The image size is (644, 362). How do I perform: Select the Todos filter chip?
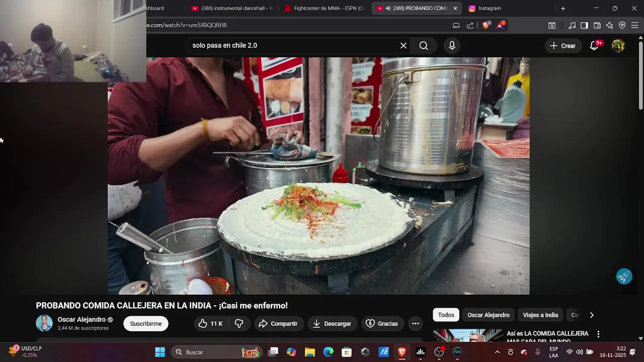pyautogui.click(x=446, y=315)
